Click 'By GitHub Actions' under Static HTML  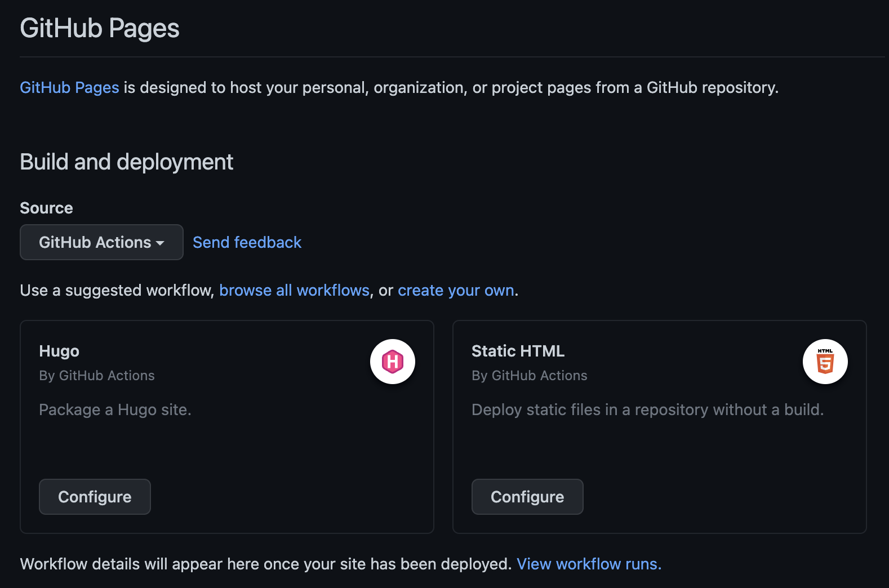(x=530, y=376)
